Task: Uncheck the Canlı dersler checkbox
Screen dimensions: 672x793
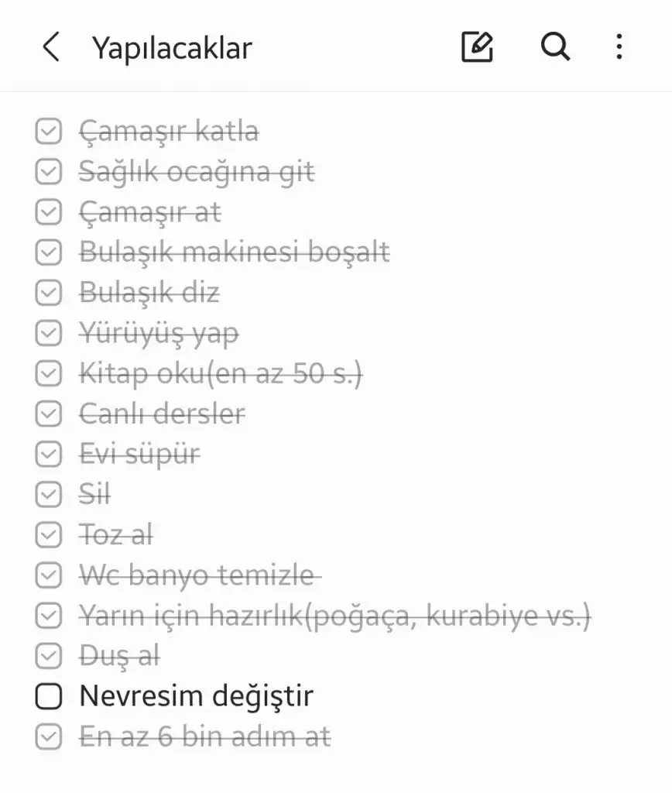Action: [x=49, y=414]
